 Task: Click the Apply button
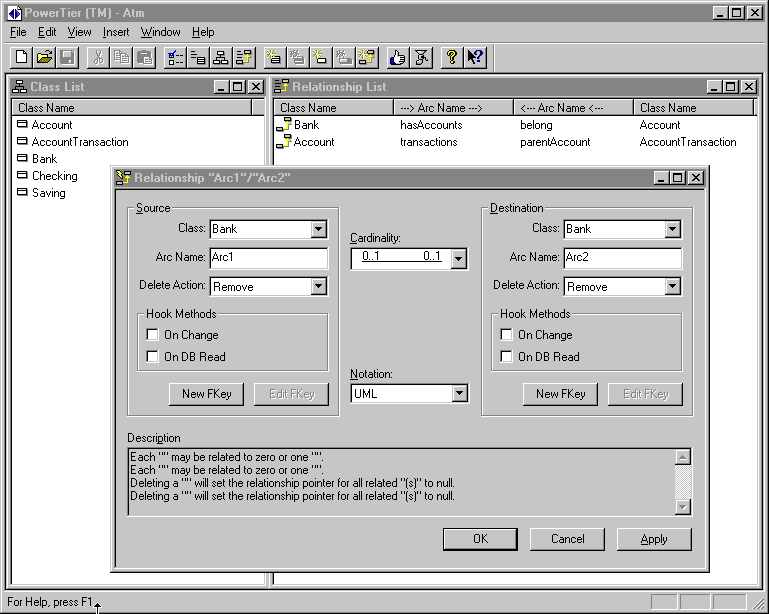[x=654, y=539]
